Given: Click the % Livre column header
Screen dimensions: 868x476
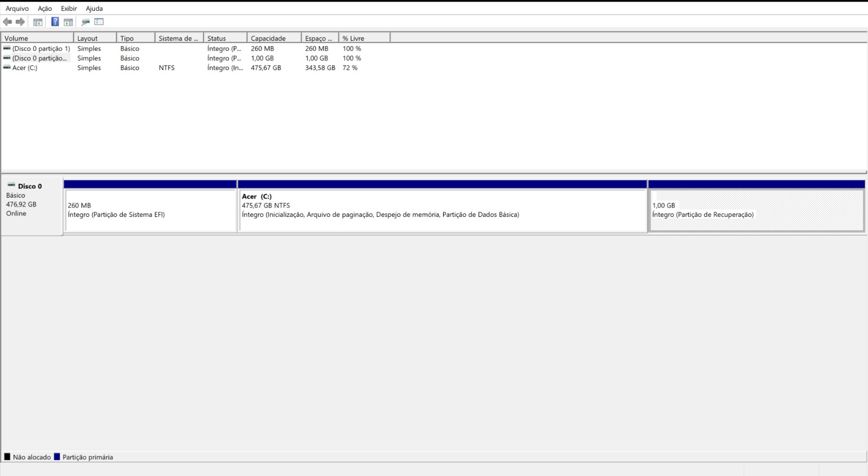Looking at the screenshot, I should [x=365, y=38].
